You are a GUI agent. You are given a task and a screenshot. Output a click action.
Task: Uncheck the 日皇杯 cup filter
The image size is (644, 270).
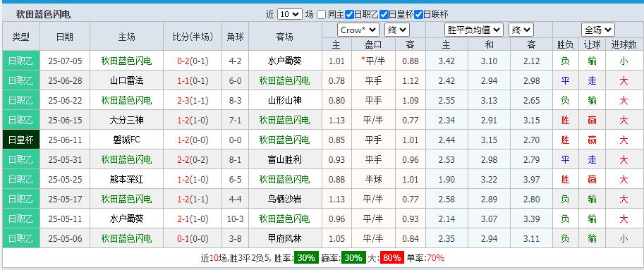tap(384, 14)
